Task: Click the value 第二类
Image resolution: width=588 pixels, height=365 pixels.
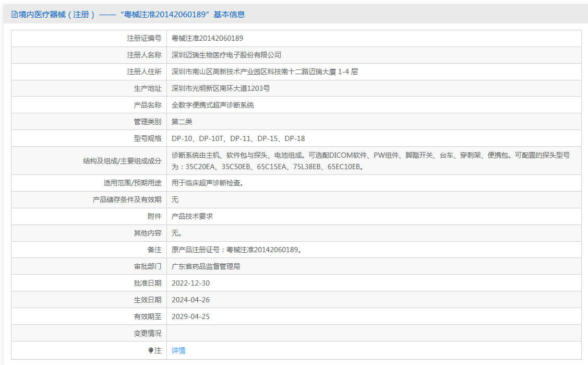Action: click(x=182, y=122)
